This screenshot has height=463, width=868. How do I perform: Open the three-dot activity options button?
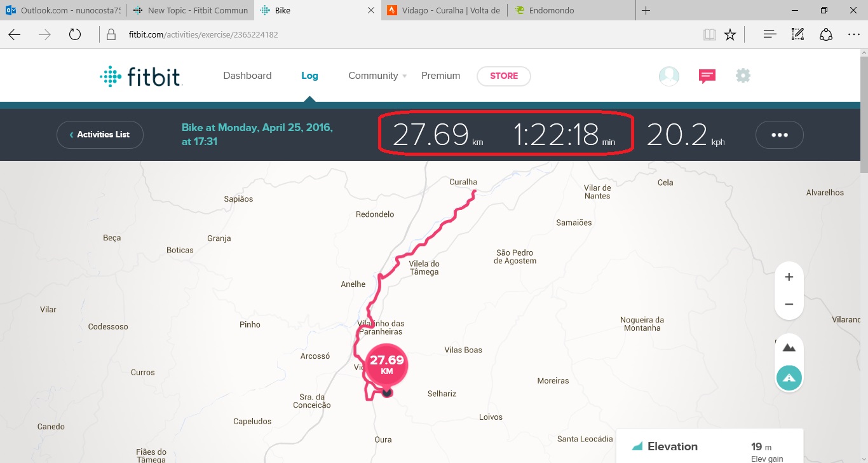coord(780,135)
